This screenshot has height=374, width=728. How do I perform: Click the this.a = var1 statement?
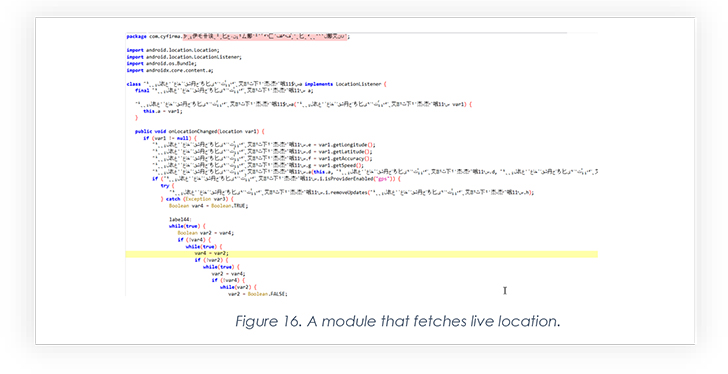click(163, 111)
